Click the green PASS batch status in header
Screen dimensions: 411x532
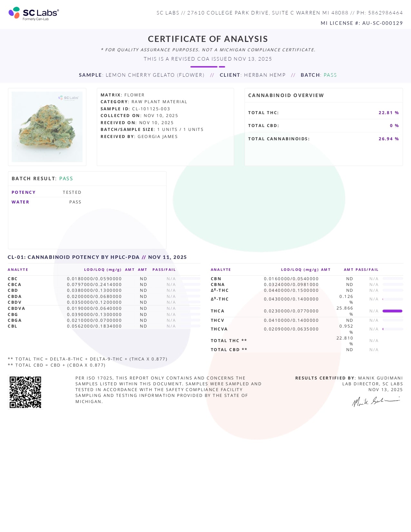coord(330,75)
